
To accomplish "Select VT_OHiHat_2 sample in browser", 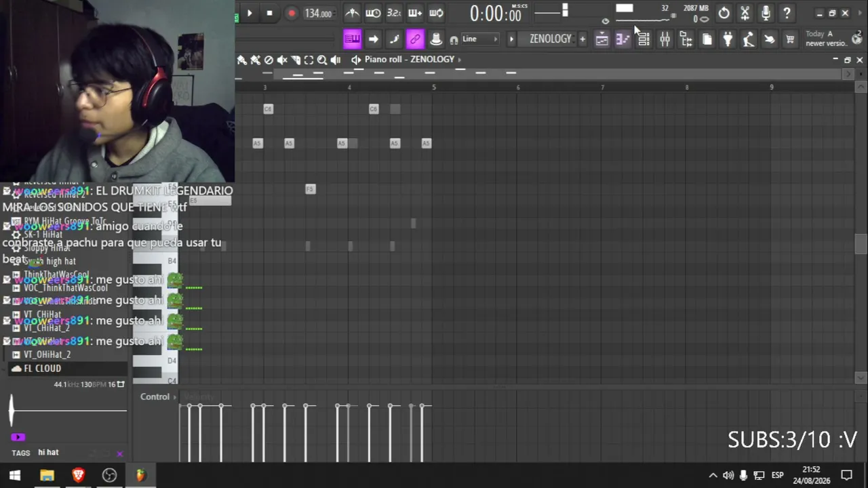I will click(x=47, y=354).
